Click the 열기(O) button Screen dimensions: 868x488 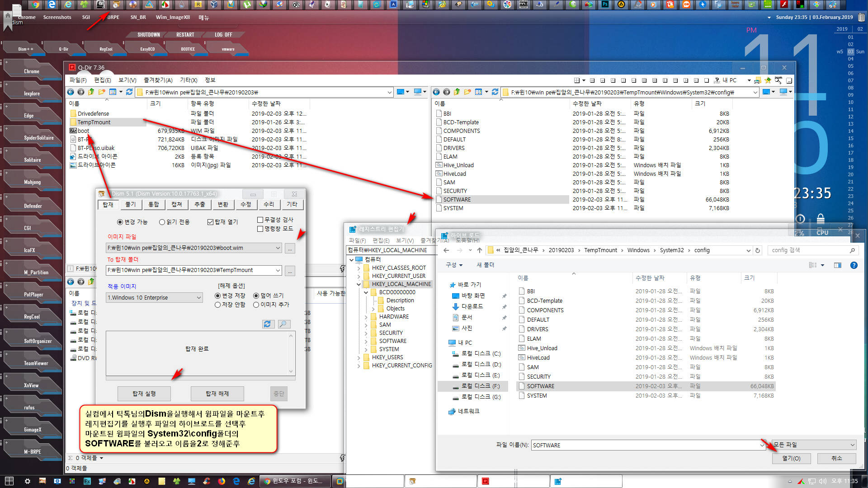click(x=792, y=458)
